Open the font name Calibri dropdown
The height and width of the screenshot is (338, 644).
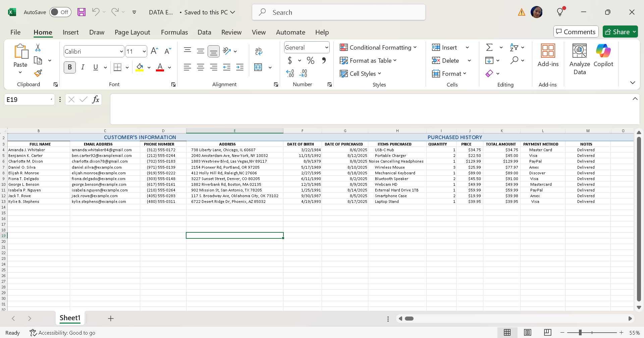pos(121,51)
